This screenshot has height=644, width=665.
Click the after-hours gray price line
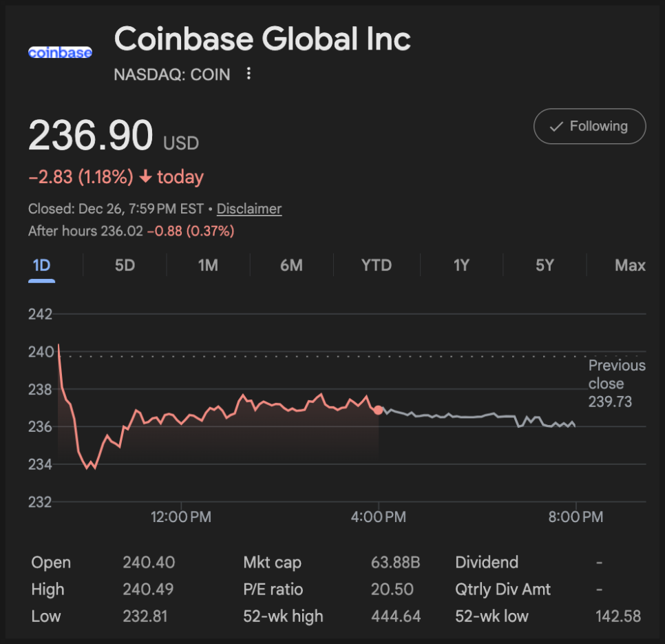(475, 416)
